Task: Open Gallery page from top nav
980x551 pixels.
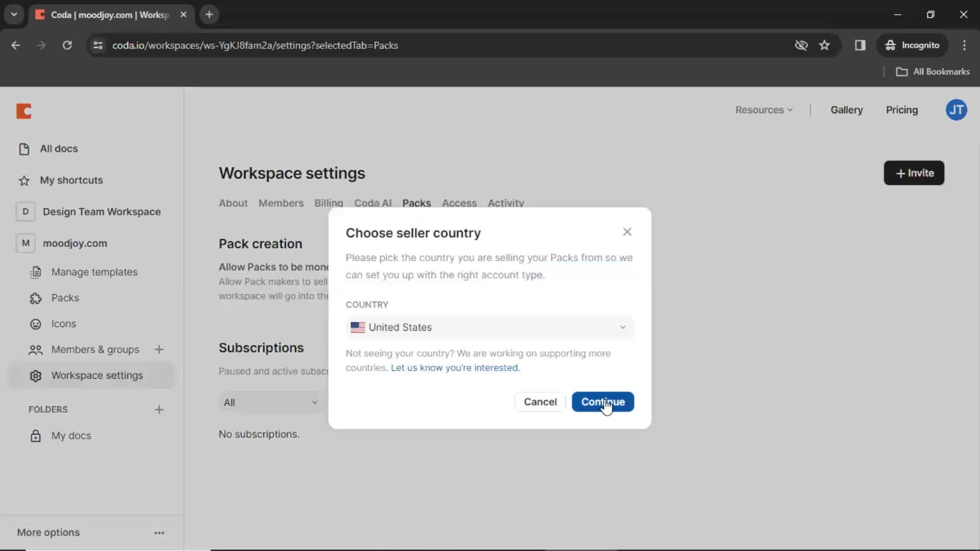Action: pos(847,110)
